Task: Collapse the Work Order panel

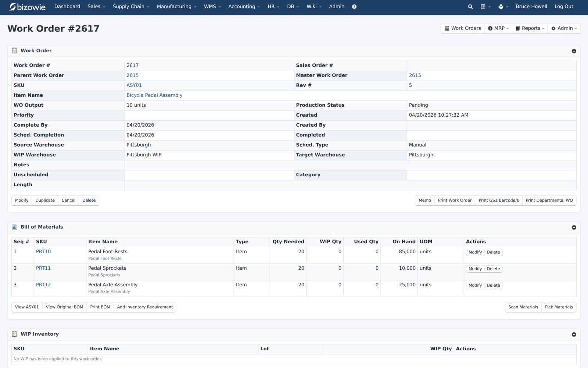Action: pos(574,51)
